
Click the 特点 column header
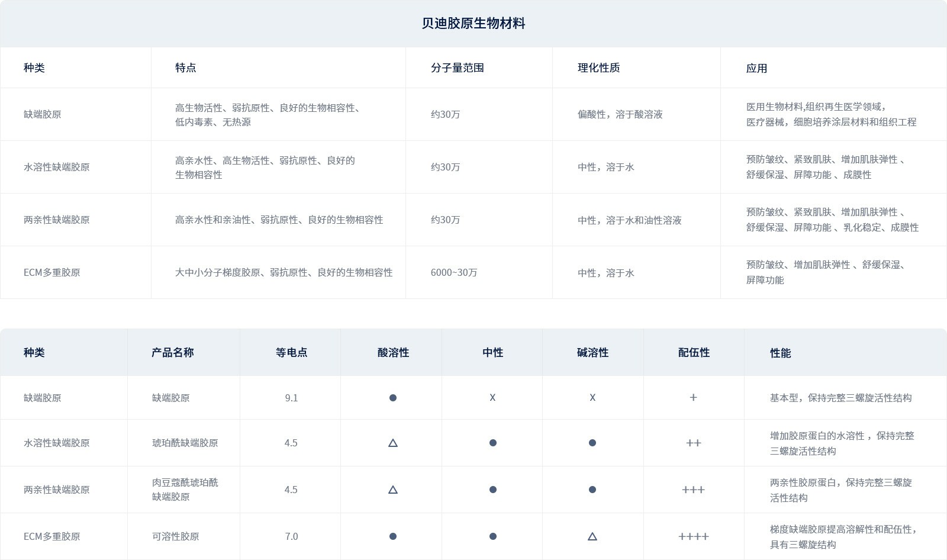[x=185, y=67]
